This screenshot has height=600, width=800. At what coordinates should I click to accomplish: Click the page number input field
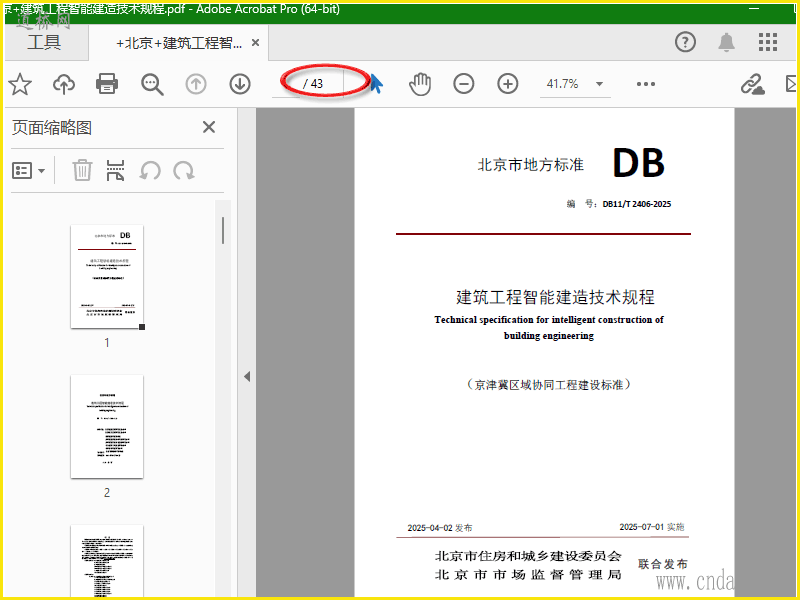click(287, 84)
